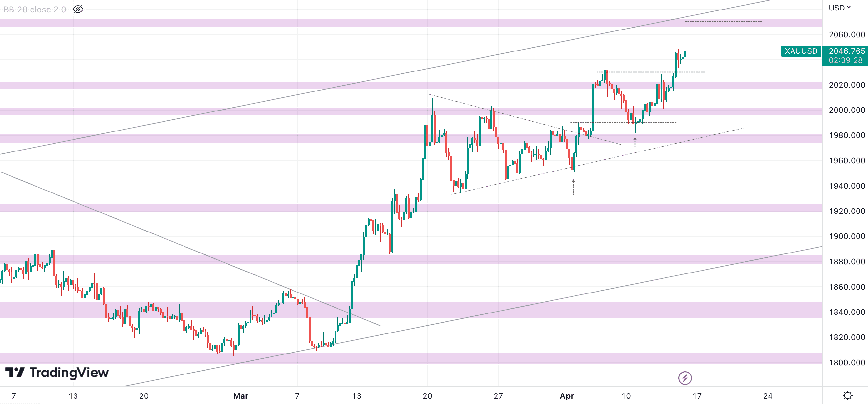Image resolution: width=868 pixels, height=404 pixels.
Task: Toggle visibility of the BB indicator
Action: coord(78,10)
